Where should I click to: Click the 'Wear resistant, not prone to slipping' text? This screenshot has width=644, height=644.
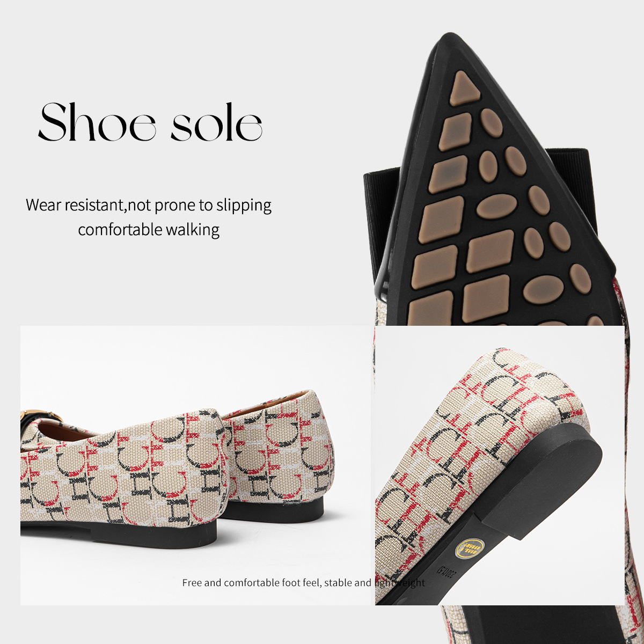149,205
